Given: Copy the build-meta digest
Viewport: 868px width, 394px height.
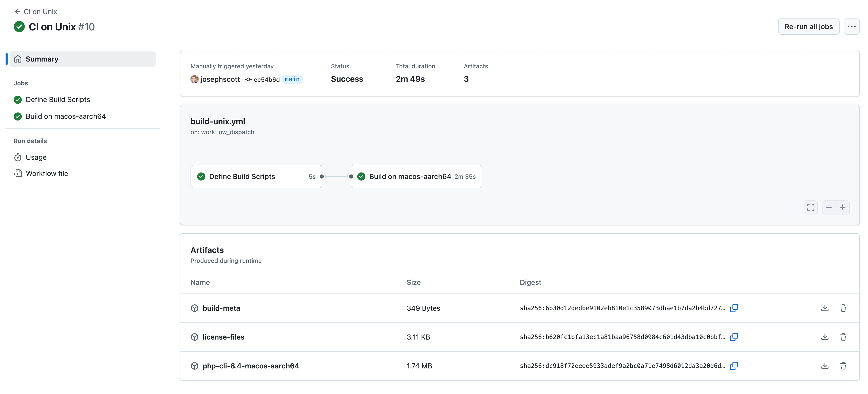Looking at the screenshot, I should (734, 308).
